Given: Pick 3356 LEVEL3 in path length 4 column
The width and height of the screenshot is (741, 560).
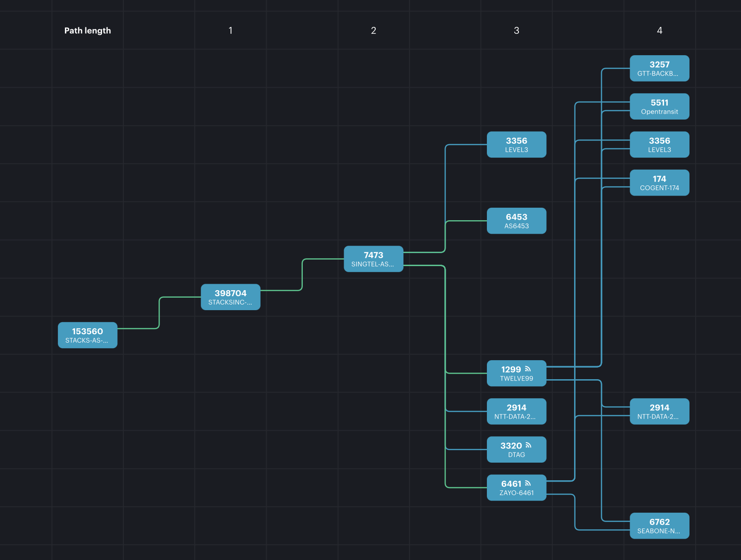Looking at the screenshot, I should [x=659, y=145].
